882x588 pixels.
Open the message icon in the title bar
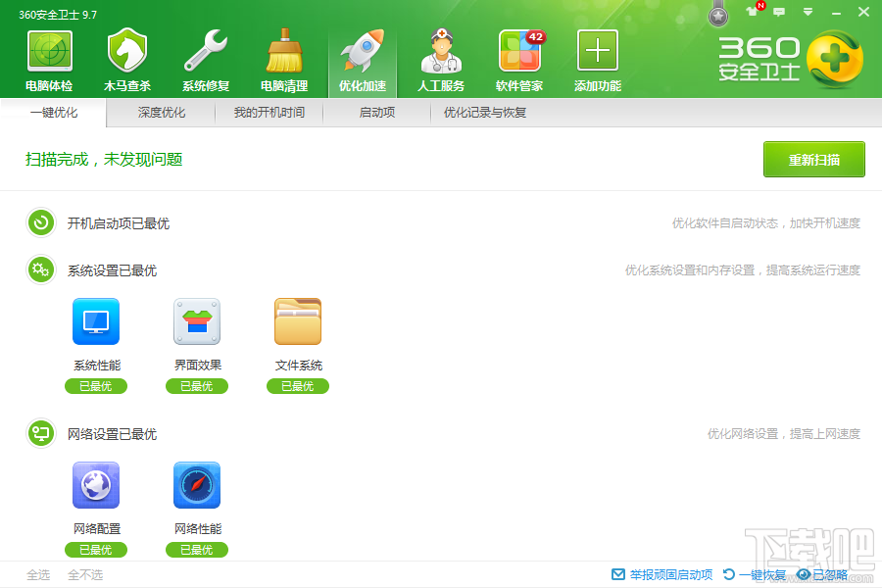coord(778,12)
